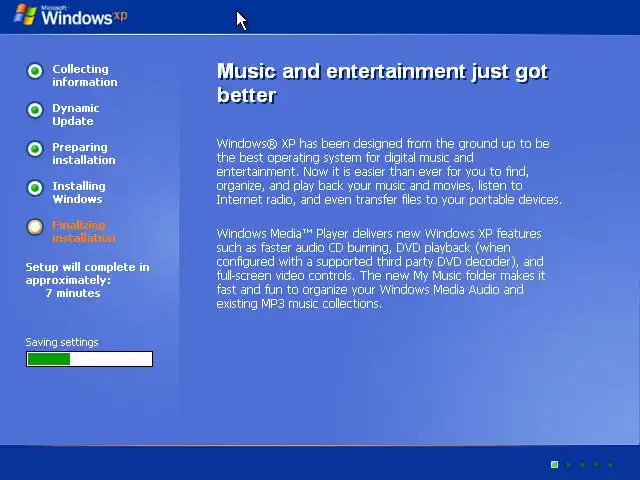The height and width of the screenshot is (480, 640).
Task: Click the 'Dynamic Update' step label
Action: click(76, 115)
